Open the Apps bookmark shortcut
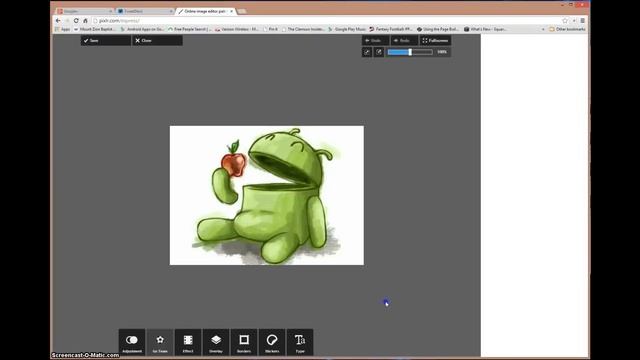The width and height of the screenshot is (640, 360). [62, 29]
